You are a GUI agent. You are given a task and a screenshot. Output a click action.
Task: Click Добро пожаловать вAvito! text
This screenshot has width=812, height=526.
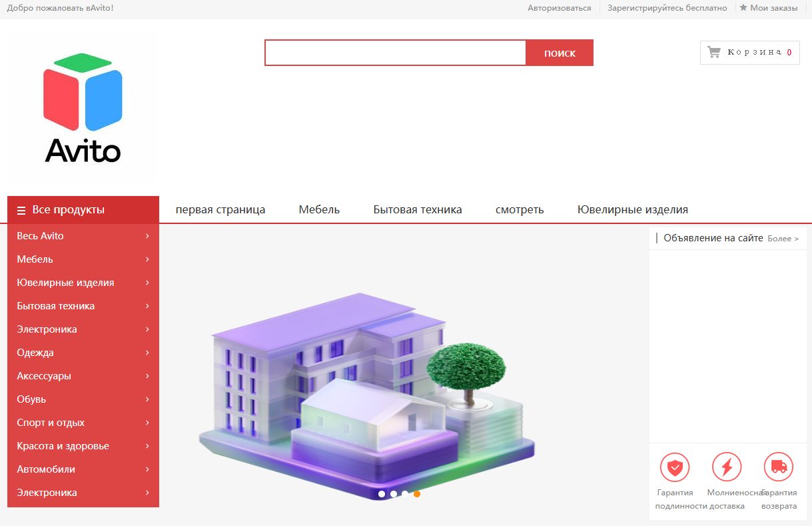point(61,8)
